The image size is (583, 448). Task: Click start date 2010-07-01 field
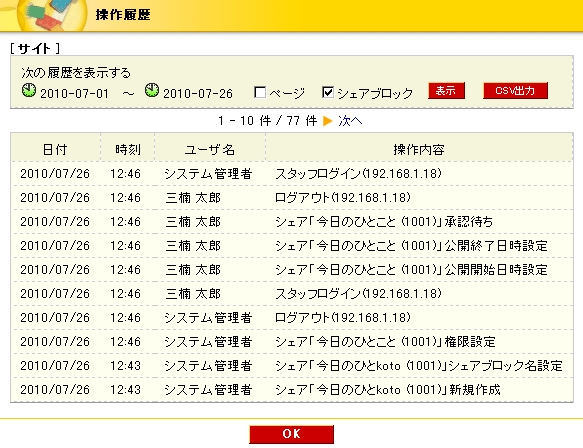coord(74,93)
